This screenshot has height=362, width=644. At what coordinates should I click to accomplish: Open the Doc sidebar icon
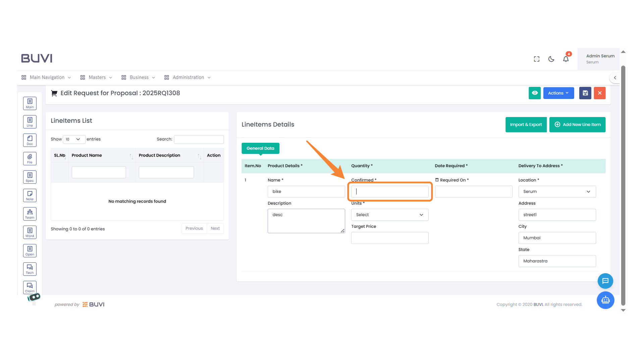point(30,140)
